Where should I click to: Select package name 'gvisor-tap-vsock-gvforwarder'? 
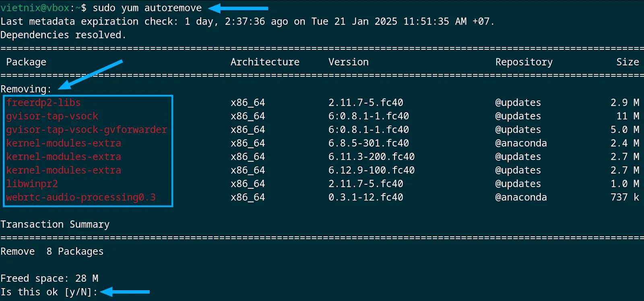[x=87, y=130]
